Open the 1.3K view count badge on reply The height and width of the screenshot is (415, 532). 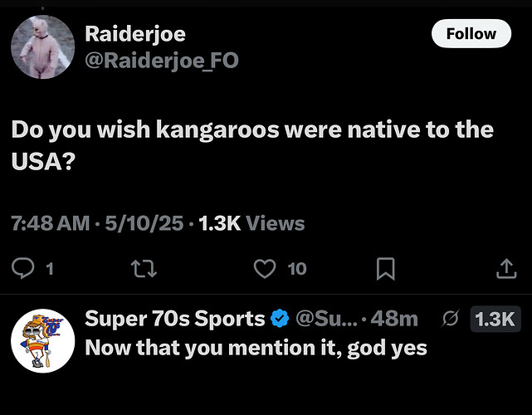click(x=495, y=319)
